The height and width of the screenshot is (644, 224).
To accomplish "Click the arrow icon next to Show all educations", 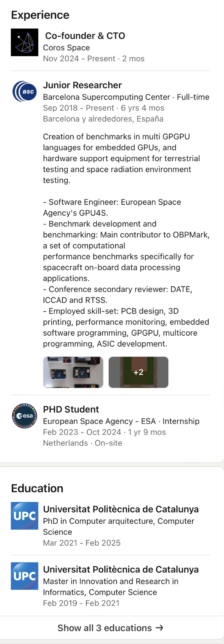I will (159, 628).
